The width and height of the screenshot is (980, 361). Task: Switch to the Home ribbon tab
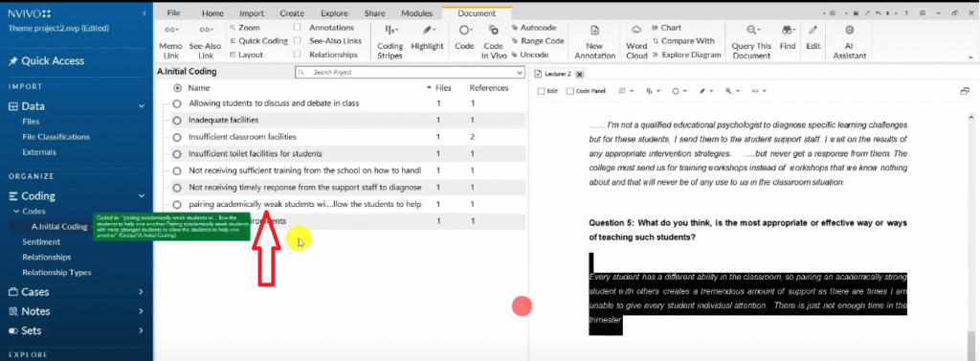click(212, 13)
